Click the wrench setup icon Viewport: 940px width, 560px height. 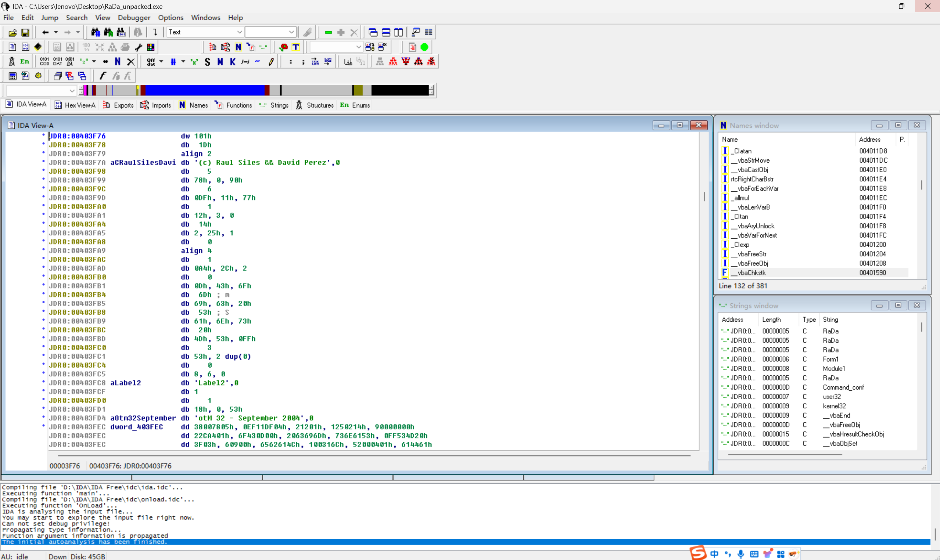click(x=138, y=47)
